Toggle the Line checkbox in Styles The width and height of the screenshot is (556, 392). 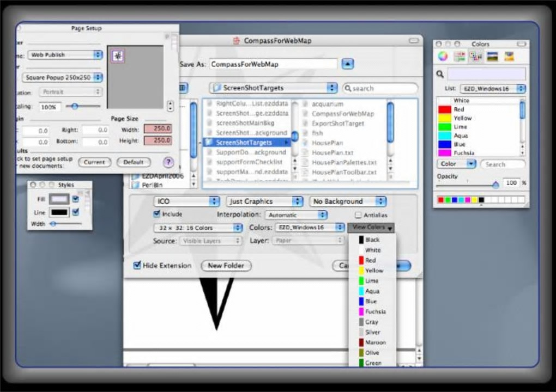point(76,212)
